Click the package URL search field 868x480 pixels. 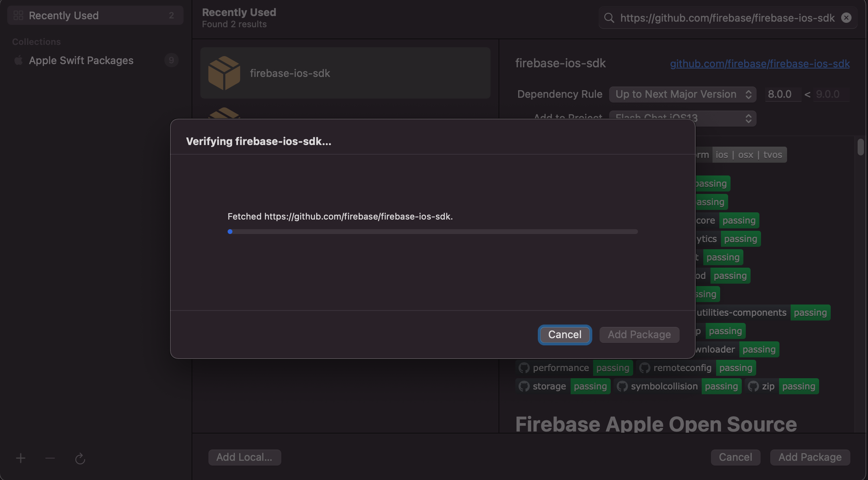point(727,18)
